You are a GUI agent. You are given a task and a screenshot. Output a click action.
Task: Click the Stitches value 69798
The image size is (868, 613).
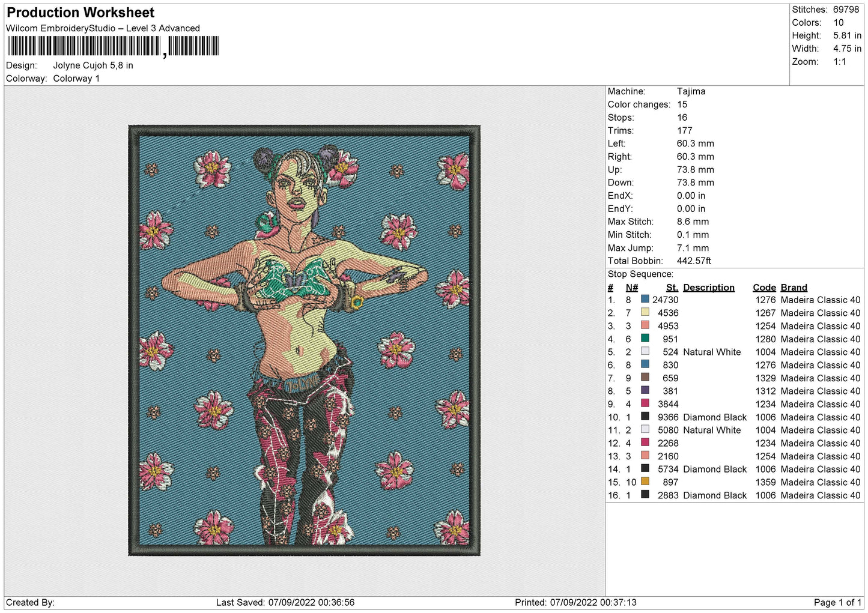[x=846, y=10]
